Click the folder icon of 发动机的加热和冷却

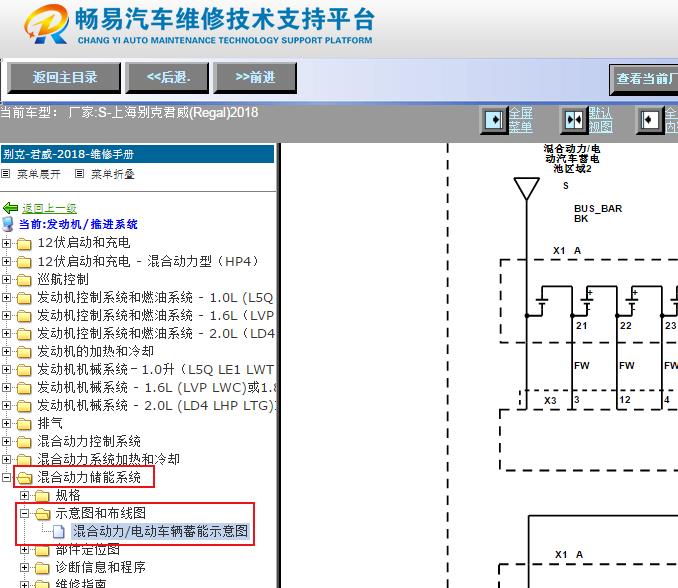pyautogui.click(x=24, y=352)
